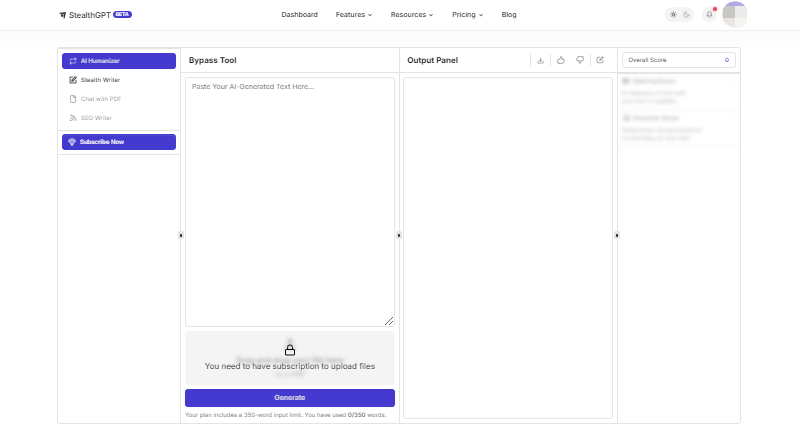Click the Output Panel heading
Screen dimensions: 800x426
coord(433,60)
